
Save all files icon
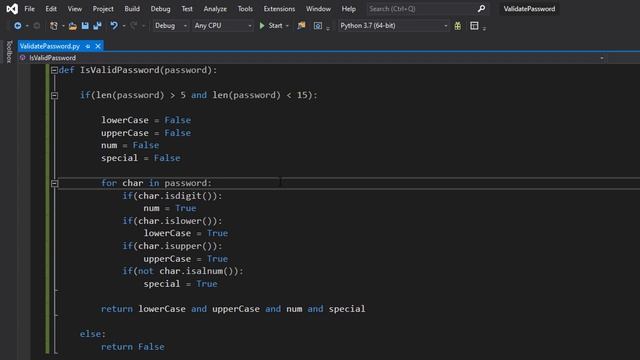[97, 26]
